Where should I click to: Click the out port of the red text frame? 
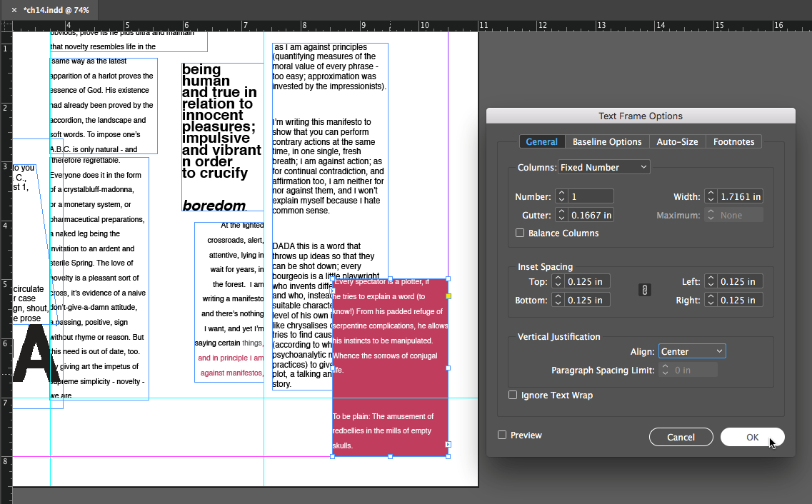pos(448,444)
